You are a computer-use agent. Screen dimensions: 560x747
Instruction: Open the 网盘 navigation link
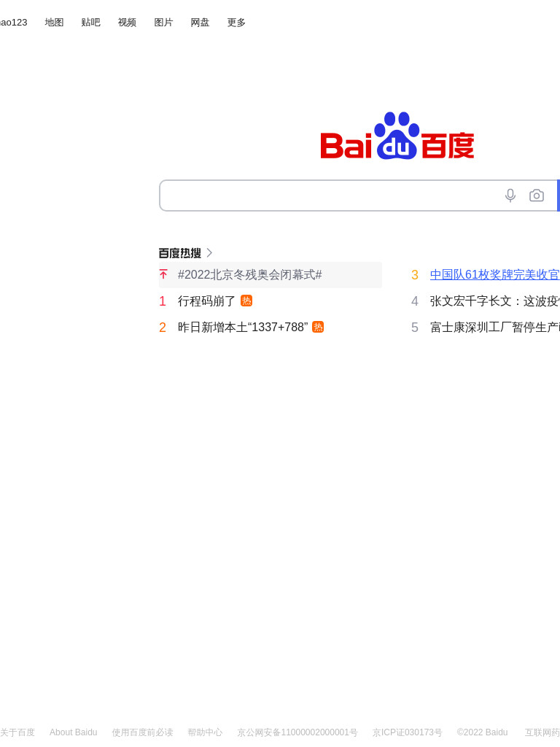tap(200, 23)
